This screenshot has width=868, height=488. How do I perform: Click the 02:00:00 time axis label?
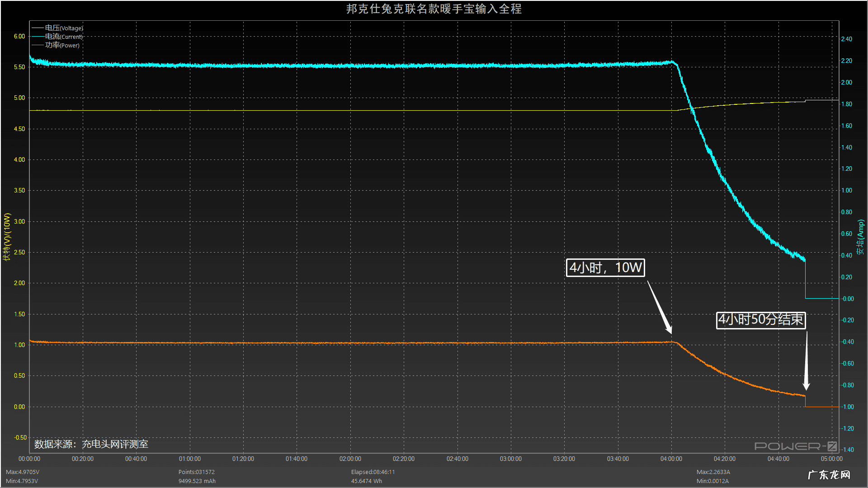coord(350,459)
